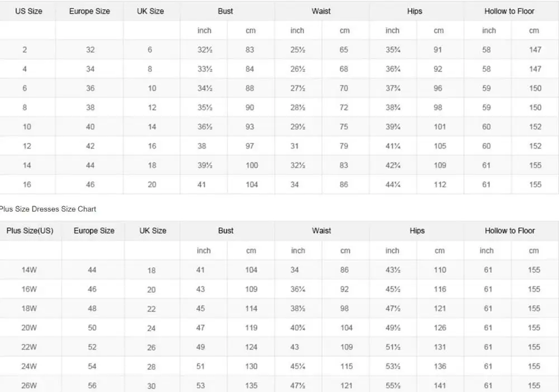Select hips value 141 cm cell

tap(440, 385)
